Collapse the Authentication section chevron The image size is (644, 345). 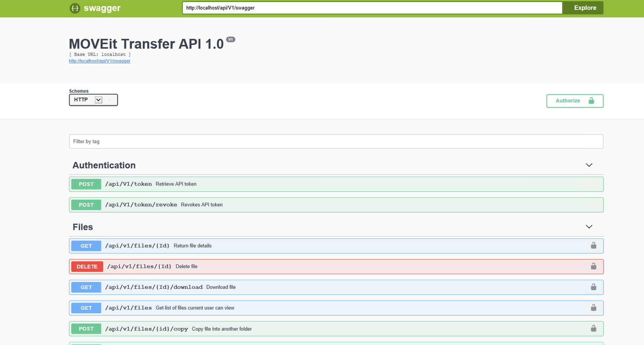(x=589, y=165)
